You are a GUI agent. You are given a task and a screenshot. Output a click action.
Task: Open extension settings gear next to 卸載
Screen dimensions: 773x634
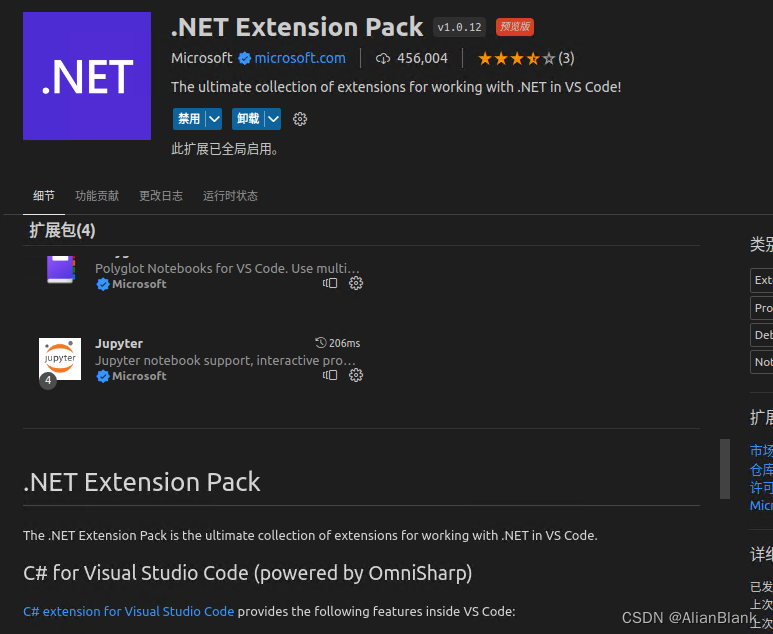click(300, 119)
